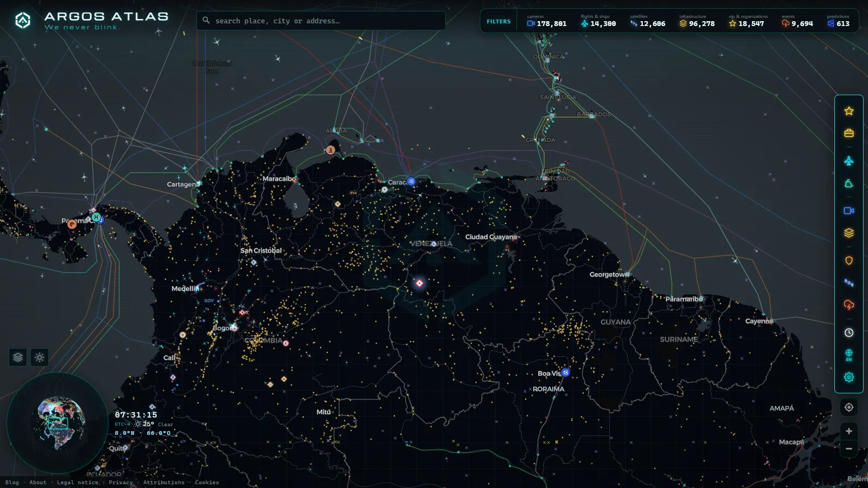Open the clock history icon in the sidebar
The width and height of the screenshot is (868, 488).
pyautogui.click(x=849, y=332)
